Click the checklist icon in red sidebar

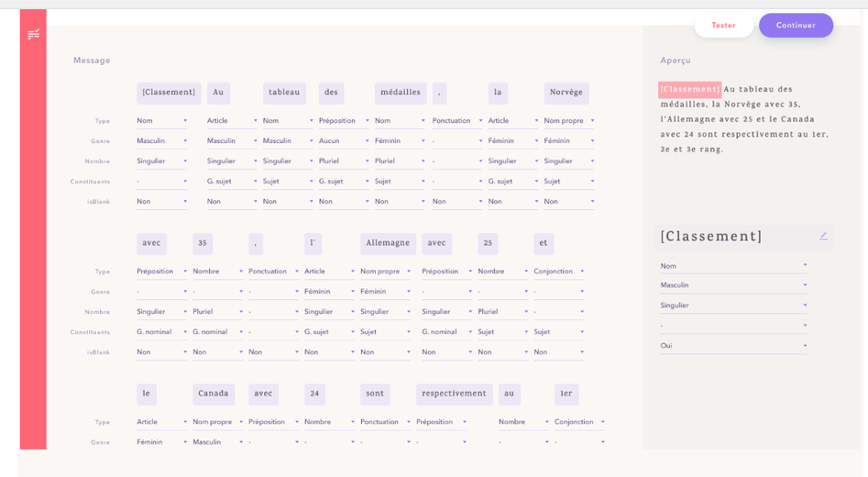[x=33, y=34]
